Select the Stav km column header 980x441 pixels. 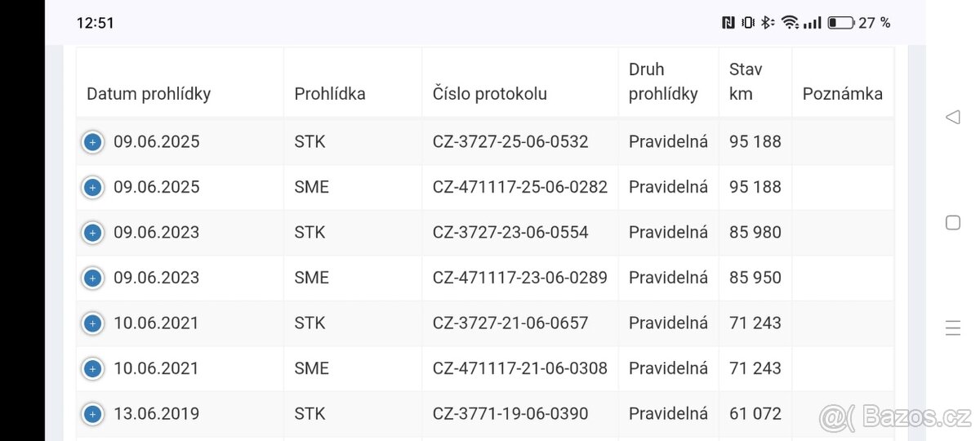[746, 82]
